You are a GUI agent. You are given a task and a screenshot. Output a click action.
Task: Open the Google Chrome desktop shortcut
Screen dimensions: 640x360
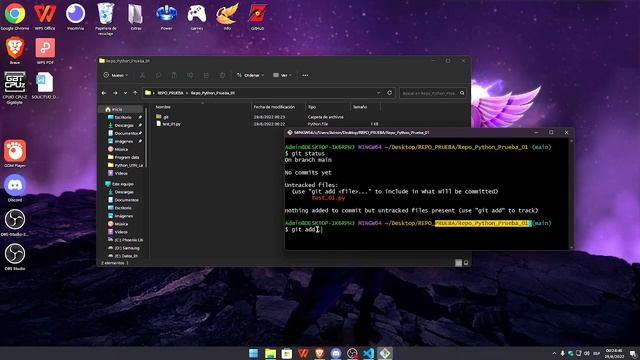(x=15, y=16)
